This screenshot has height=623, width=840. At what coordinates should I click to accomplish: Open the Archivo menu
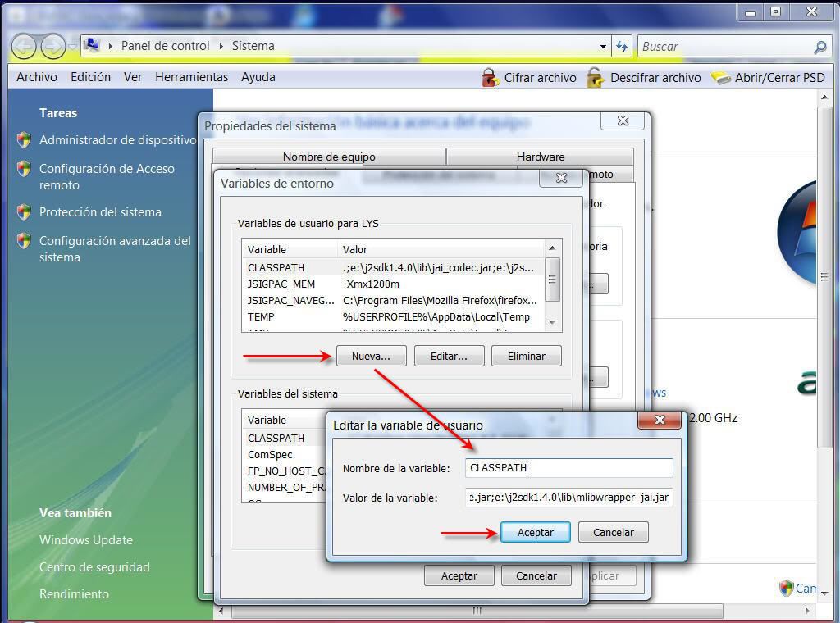pyautogui.click(x=36, y=77)
